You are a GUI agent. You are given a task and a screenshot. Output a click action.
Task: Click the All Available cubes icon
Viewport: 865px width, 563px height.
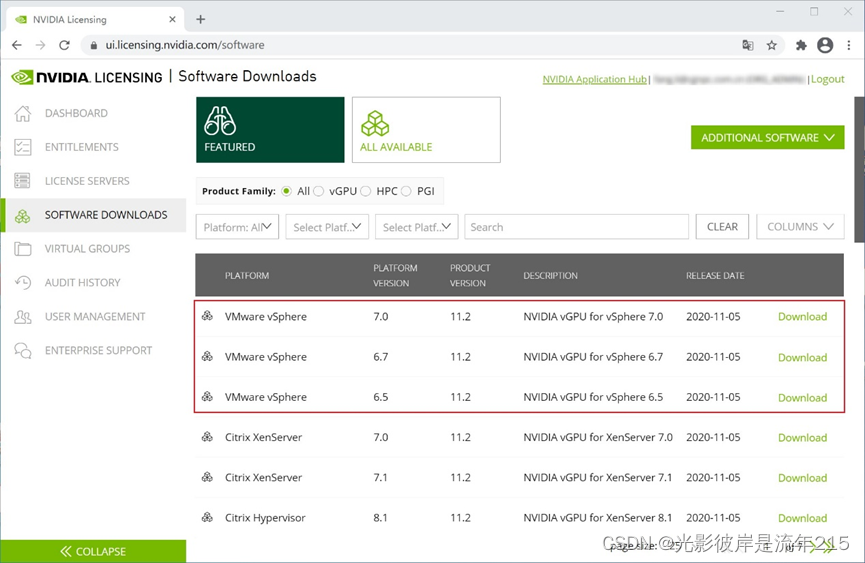(375, 123)
